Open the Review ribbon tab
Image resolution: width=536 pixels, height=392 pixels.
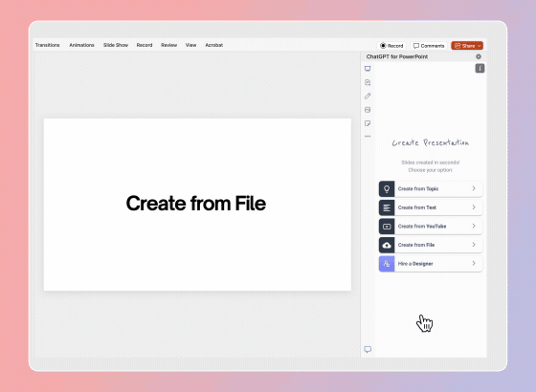click(x=168, y=45)
